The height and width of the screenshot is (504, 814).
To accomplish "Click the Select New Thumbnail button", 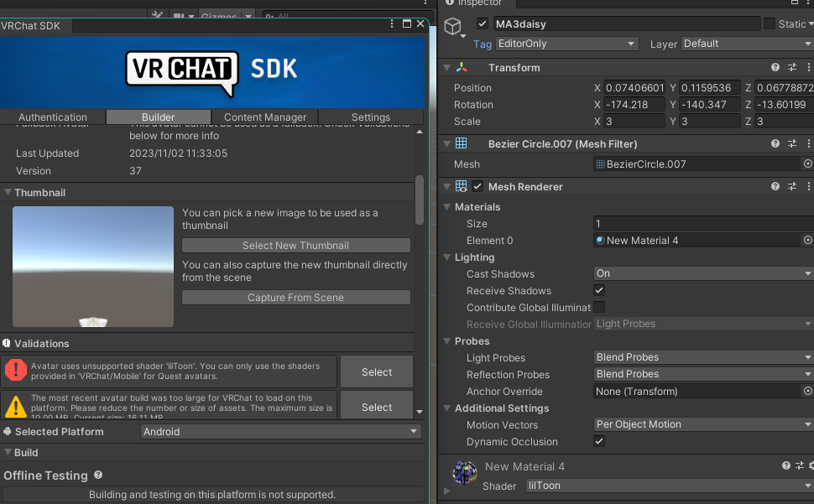I will pyautogui.click(x=296, y=245).
